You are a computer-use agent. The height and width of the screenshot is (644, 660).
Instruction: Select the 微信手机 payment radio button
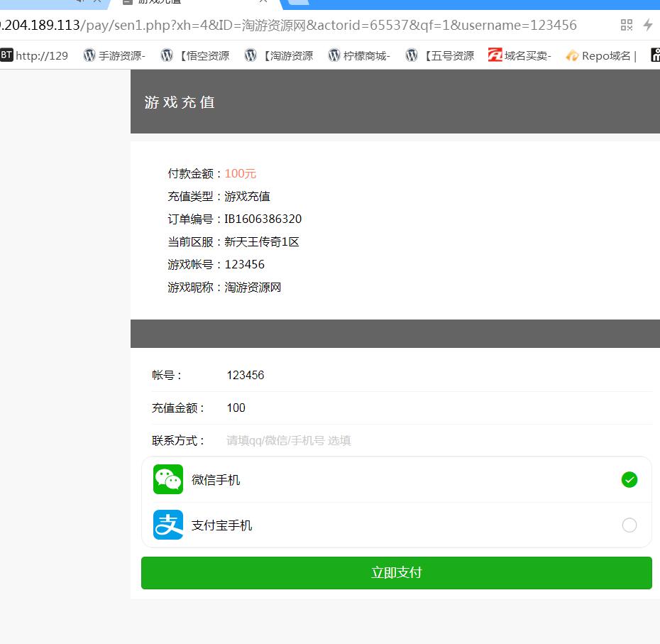click(x=629, y=480)
